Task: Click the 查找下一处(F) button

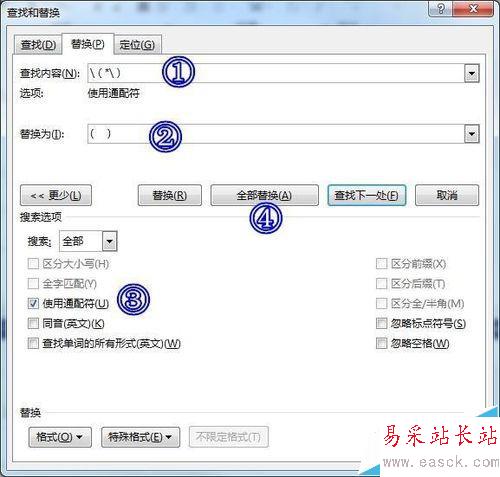Action: 367,195
